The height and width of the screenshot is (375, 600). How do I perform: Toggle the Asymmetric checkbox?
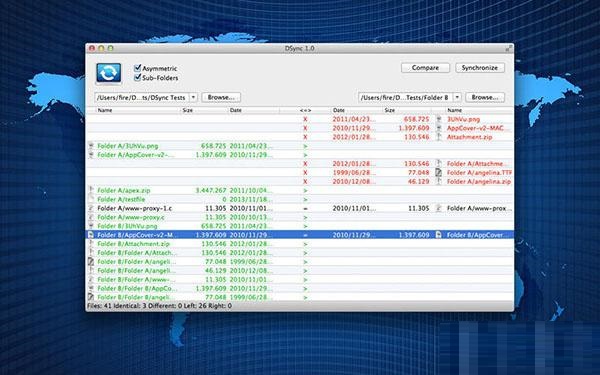[x=137, y=68]
